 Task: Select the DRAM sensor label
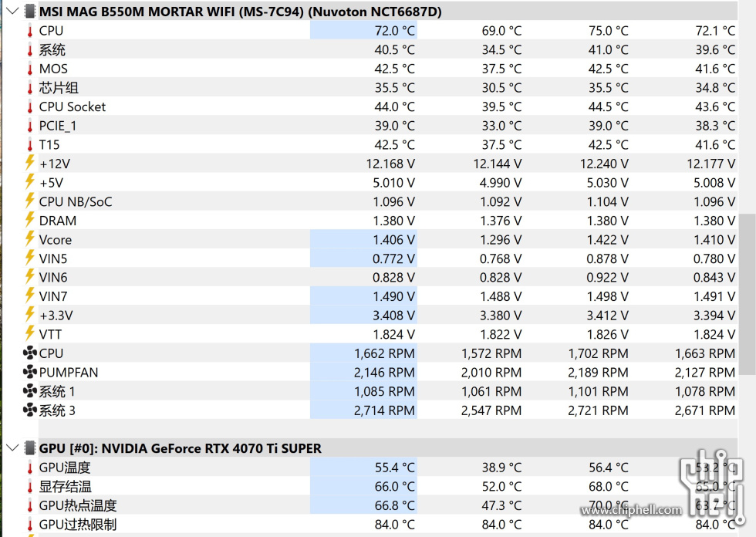(x=58, y=221)
